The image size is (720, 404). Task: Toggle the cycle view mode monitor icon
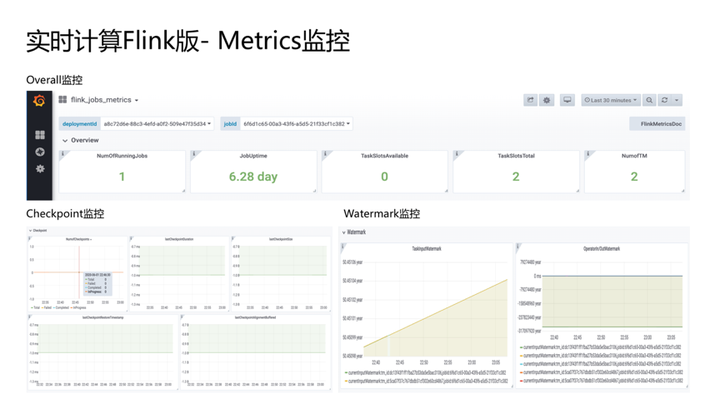[x=567, y=100]
